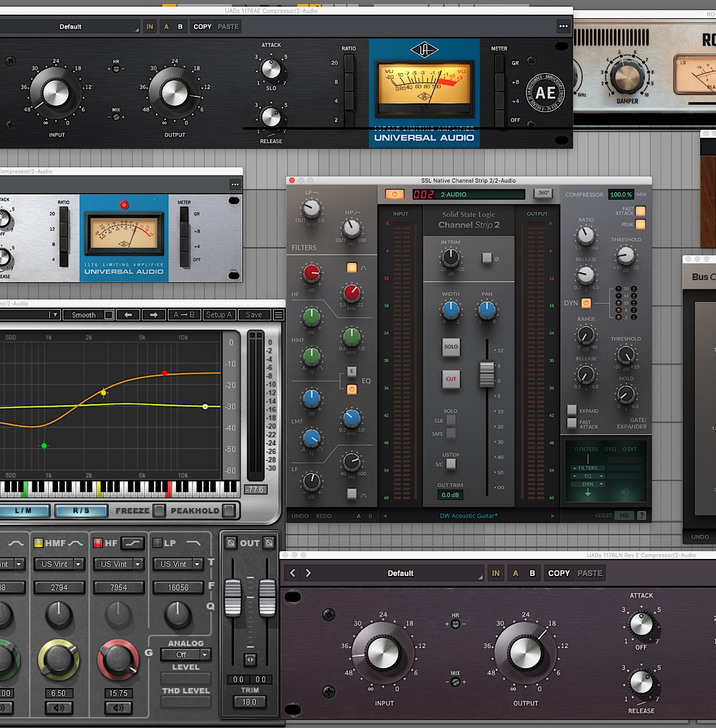Click the left OUT fader in EQ plugin

[233, 597]
